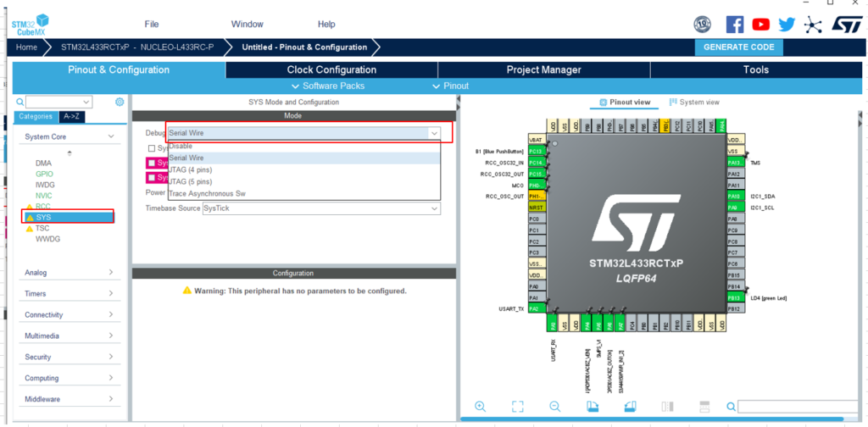868x427 pixels.
Task: Switch to Clock Configuration tab
Action: [x=331, y=69]
